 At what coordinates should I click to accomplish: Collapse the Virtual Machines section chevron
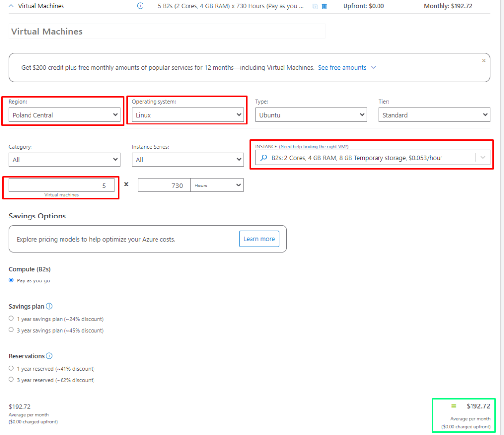[x=11, y=6]
